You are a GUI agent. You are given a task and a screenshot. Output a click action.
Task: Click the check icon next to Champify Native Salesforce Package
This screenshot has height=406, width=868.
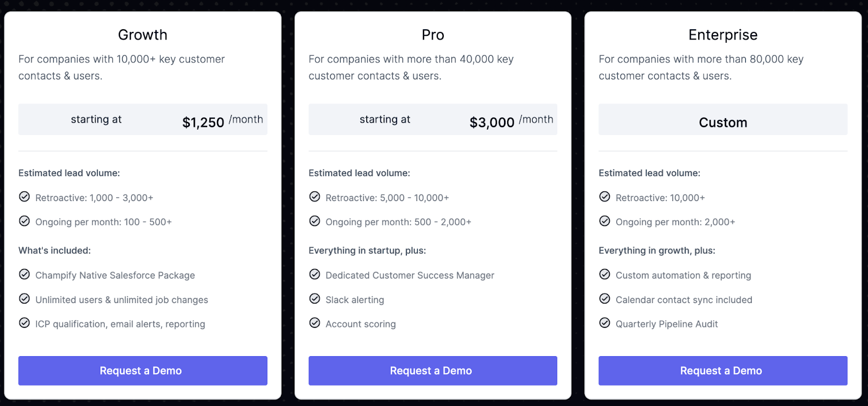24,274
